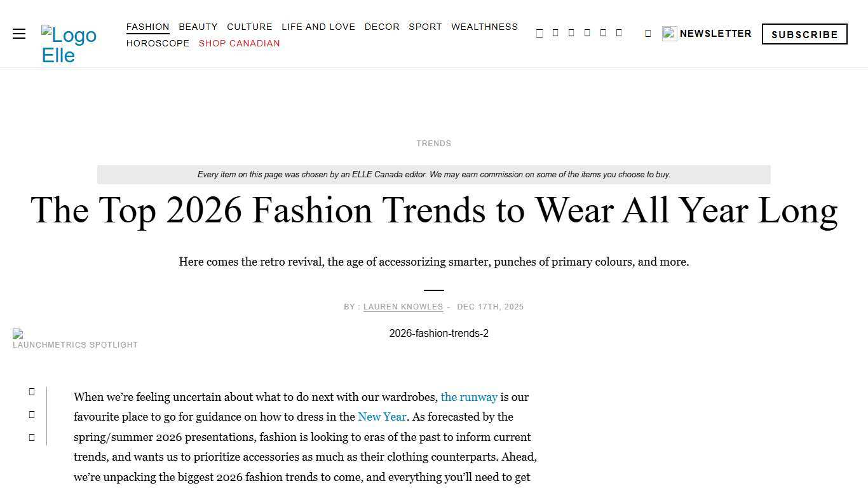868x488 pixels.
Task: Click the search icon near the newsletter link
Action: point(648,33)
